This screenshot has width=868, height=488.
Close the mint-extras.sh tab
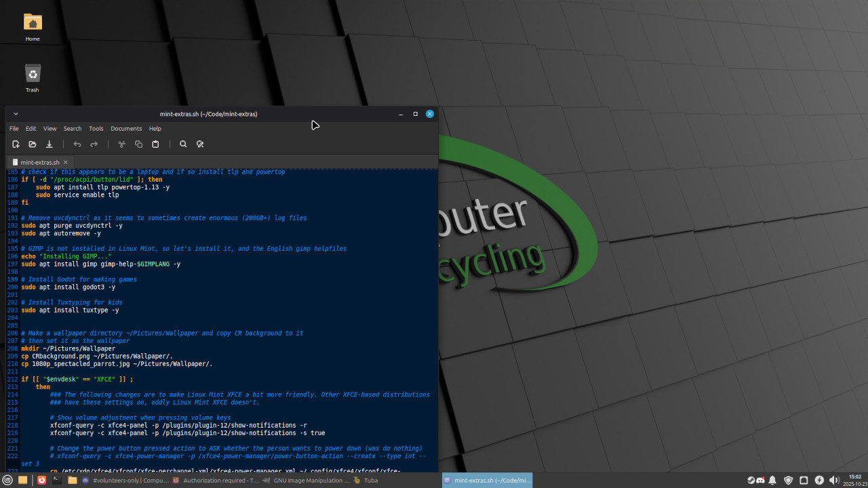(66, 163)
